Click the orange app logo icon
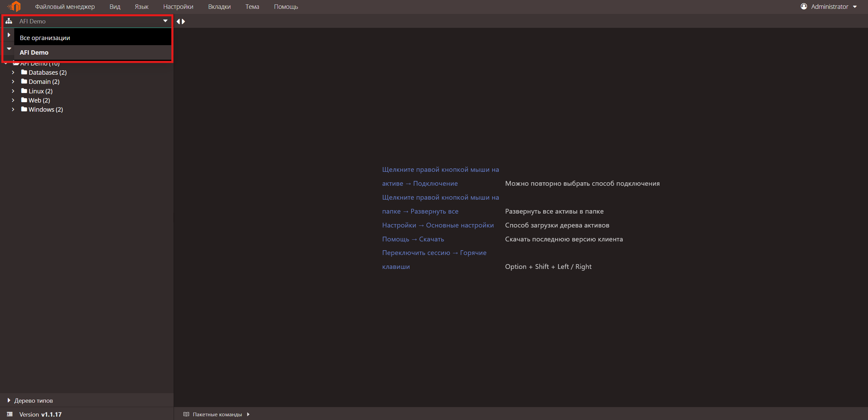Image resolution: width=868 pixels, height=420 pixels. (x=14, y=6)
